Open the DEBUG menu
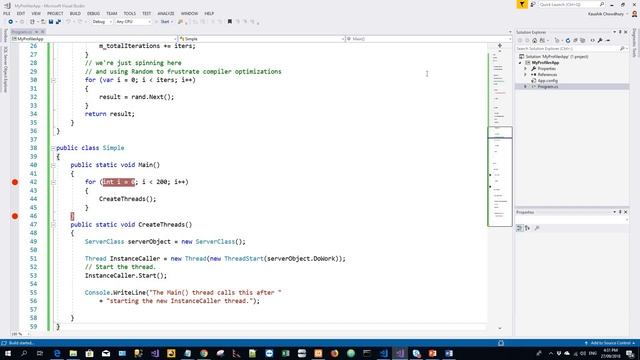 coord(93,13)
